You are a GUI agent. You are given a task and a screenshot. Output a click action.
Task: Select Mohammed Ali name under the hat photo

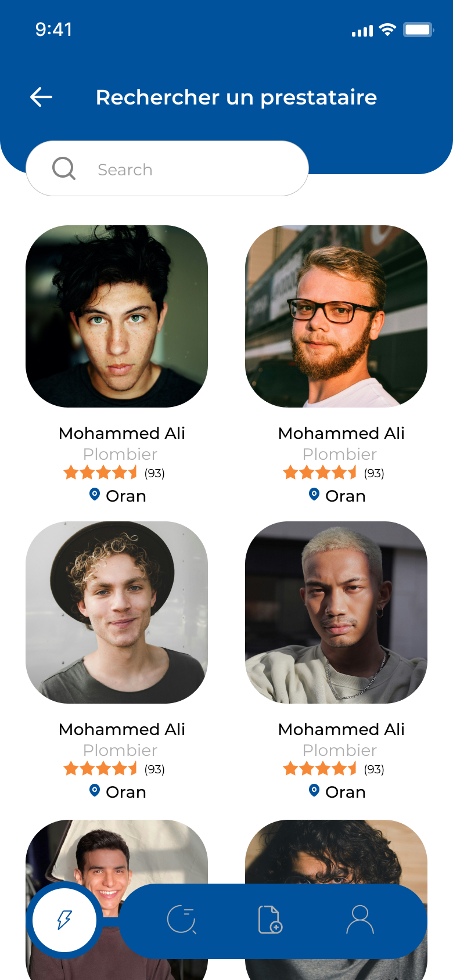tap(122, 729)
